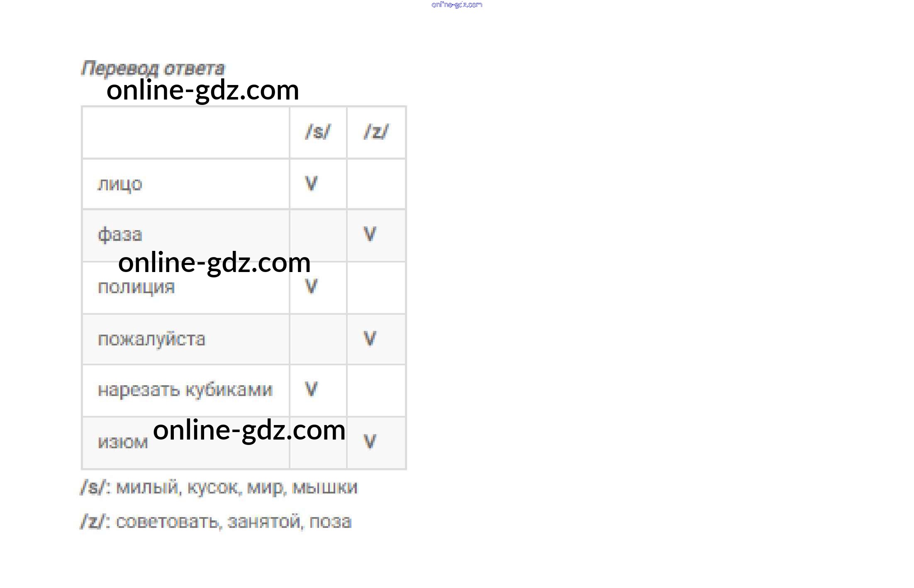The height and width of the screenshot is (588, 914).
Task: Click the word 'лицо' in the table
Action: click(x=120, y=184)
